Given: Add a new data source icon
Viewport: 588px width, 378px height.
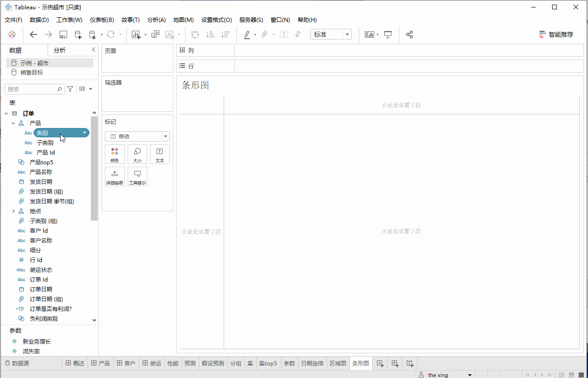Looking at the screenshot, I should click(78, 34).
